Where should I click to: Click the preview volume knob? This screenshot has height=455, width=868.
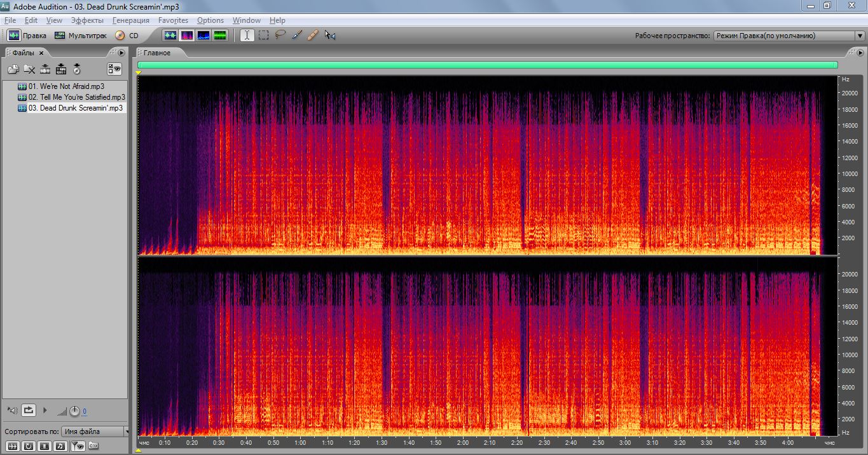74,411
